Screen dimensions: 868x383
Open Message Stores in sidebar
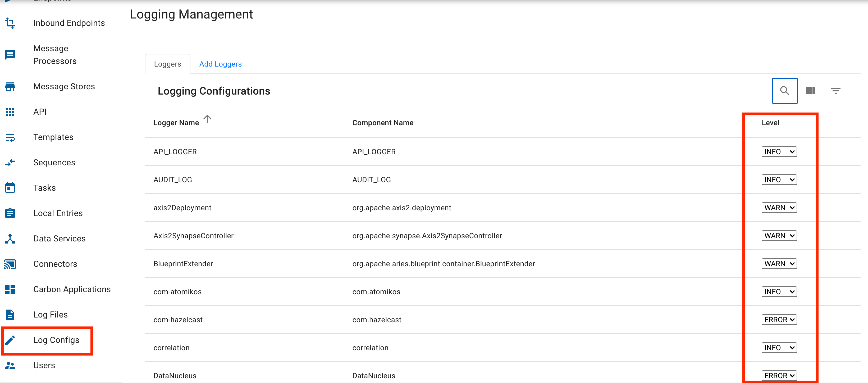coord(64,86)
